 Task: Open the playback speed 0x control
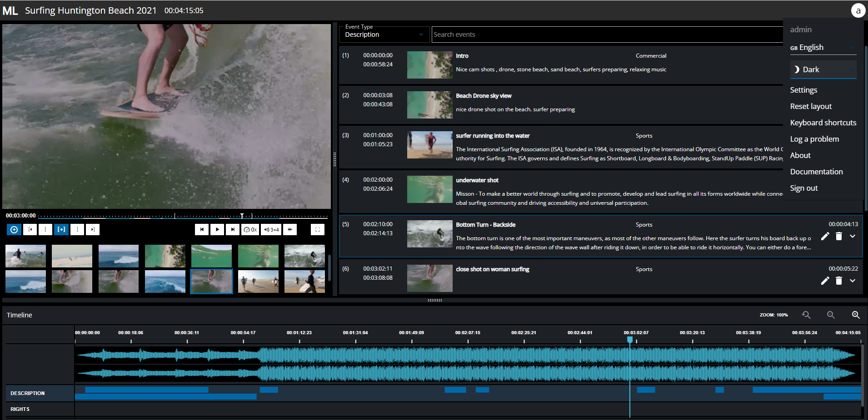250,230
